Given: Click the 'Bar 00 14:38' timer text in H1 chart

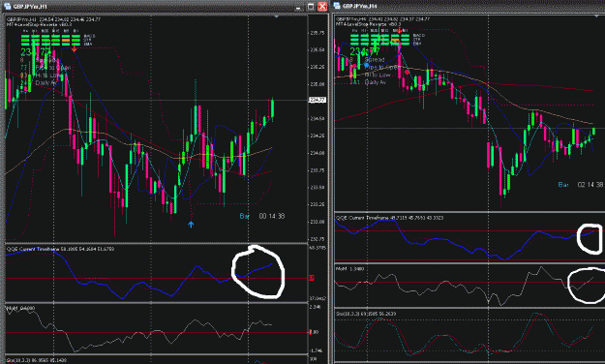Looking at the screenshot, I should click(x=262, y=216).
